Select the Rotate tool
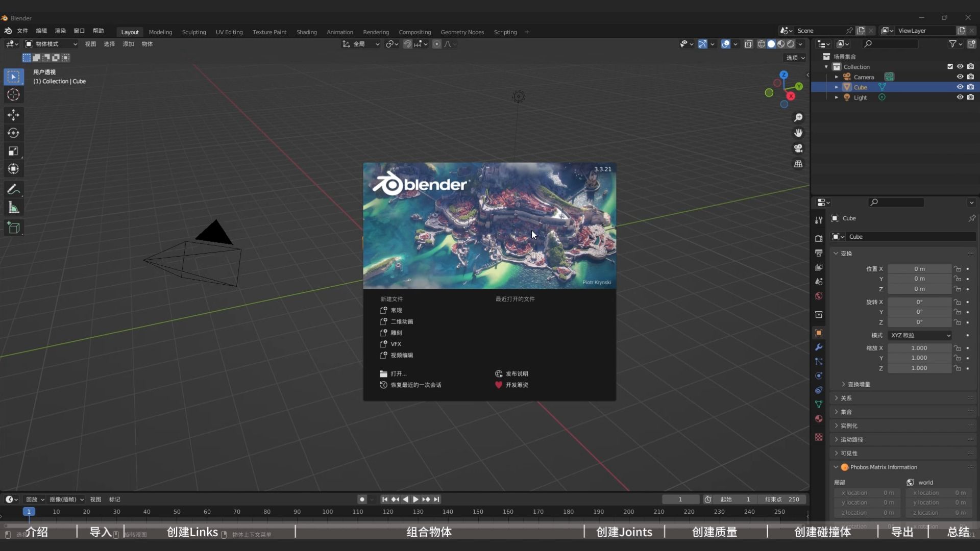The width and height of the screenshot is (980, 551). [x=13, y=133]
